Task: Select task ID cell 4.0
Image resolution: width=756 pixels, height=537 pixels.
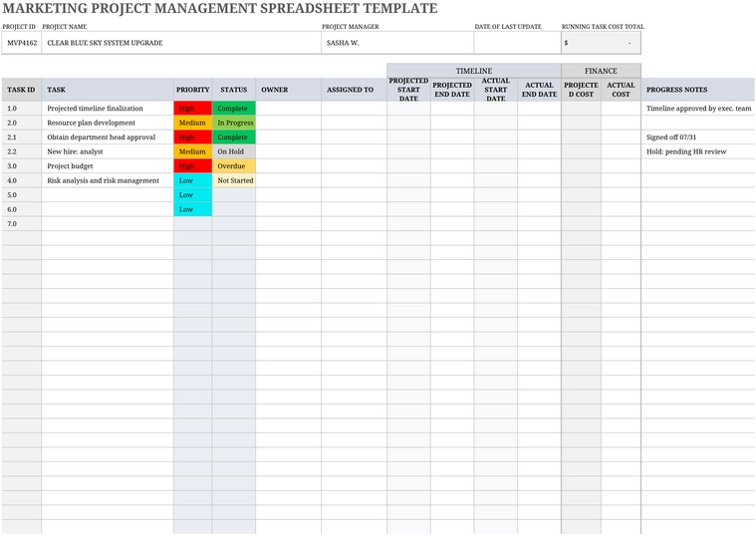Action: click(21, 180)
